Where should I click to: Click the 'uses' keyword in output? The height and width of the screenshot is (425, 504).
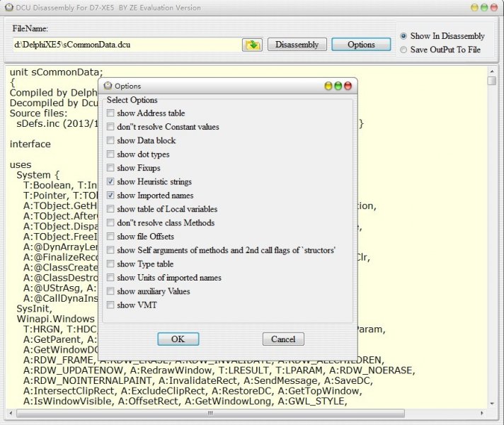click(21, 165)
